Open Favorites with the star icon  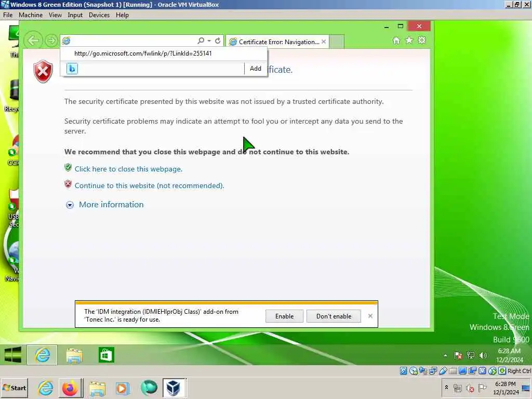click(409, 41)
